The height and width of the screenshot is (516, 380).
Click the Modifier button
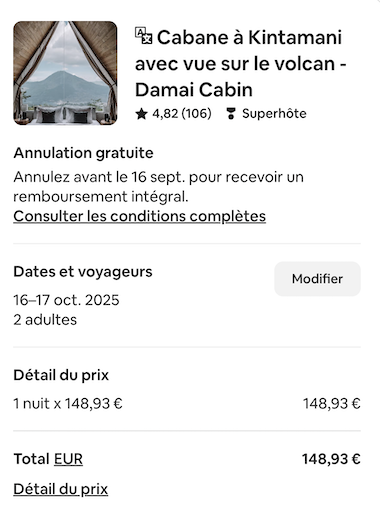(x=317, y=279)
